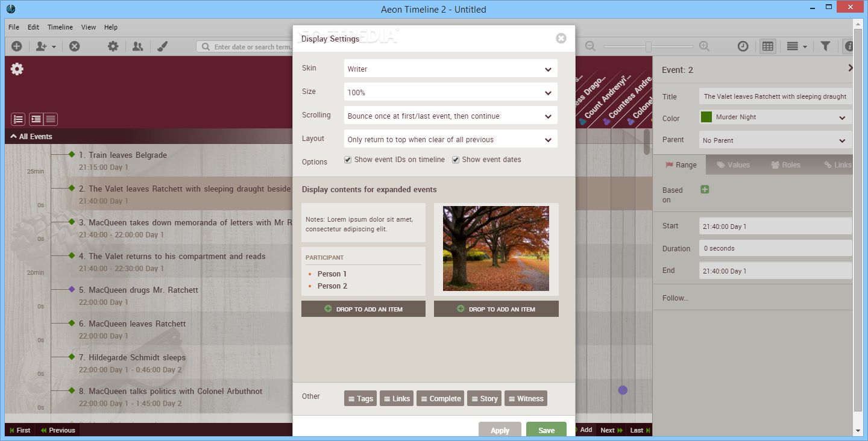The image size is (868, 441).
Task: Click the Add person icon in toolbar
Action: pos(41,46)
